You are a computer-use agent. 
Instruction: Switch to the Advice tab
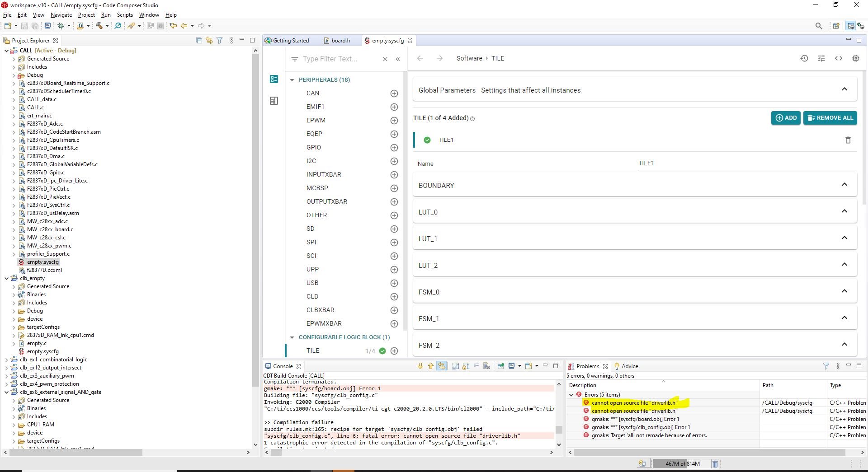(626, 366)
